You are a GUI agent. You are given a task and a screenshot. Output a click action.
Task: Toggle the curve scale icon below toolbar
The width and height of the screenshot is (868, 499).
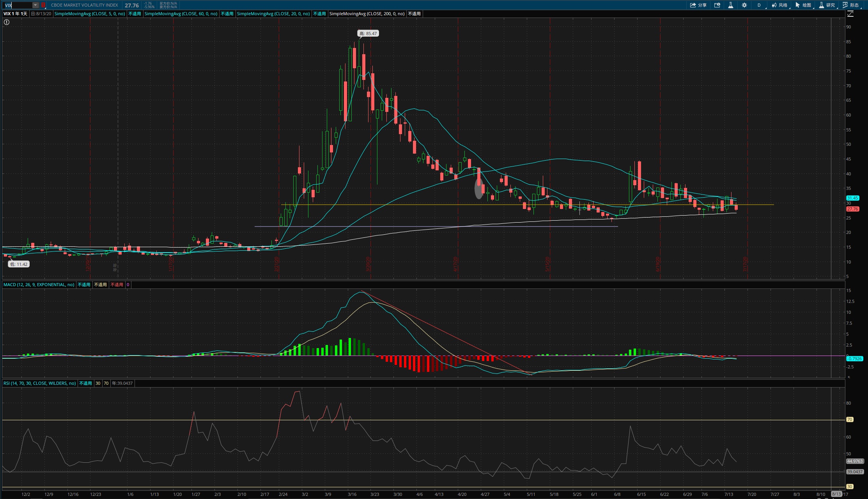click(850, 14)
